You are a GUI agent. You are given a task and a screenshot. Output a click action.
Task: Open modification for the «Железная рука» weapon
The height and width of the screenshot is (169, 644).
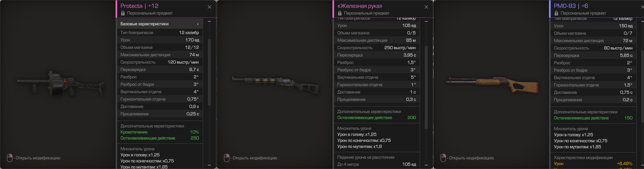pyautogui.click(x=255, y=158)
